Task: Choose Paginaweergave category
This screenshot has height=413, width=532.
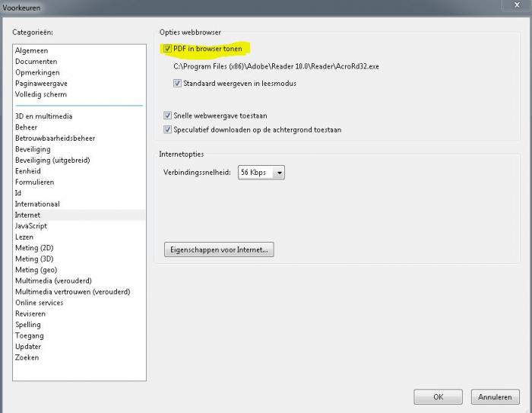Action: point(41,83)
